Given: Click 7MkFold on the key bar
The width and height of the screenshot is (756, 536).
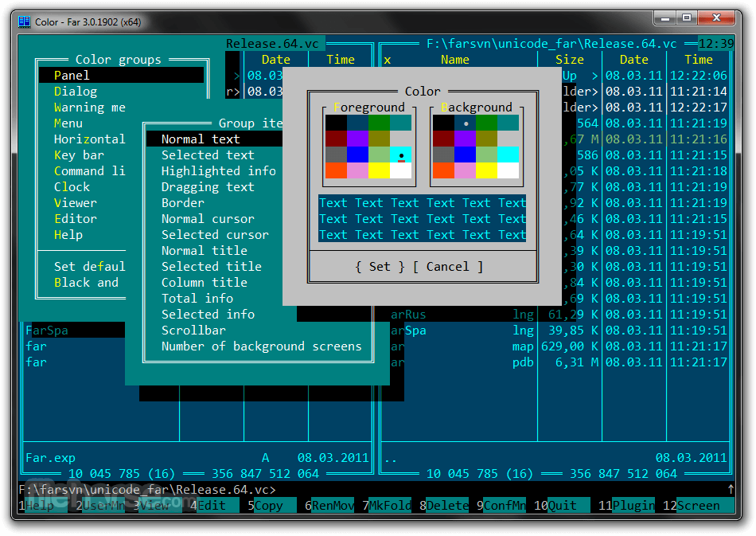Looking at the screenshot, I should [x=387, y=505].
